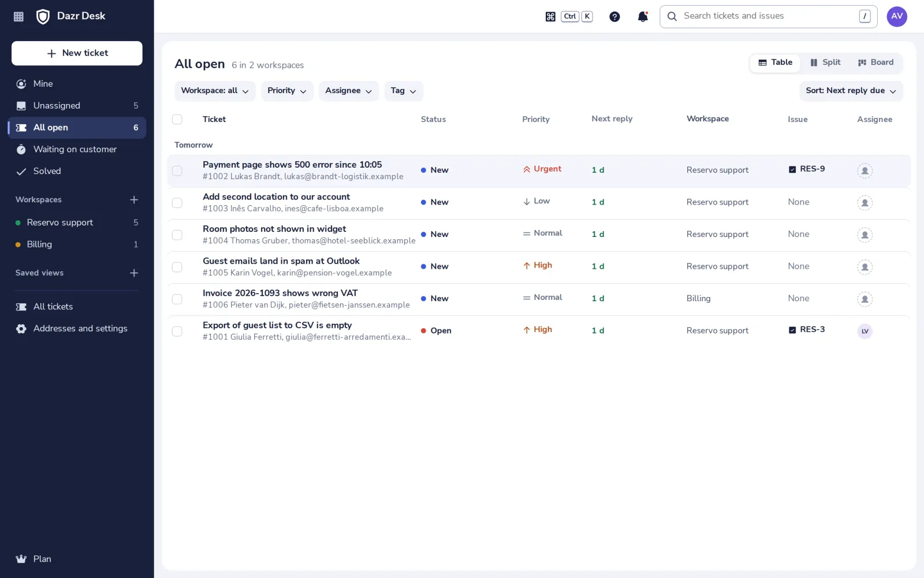Click unassigned avatar on Invoice 2026-1093 row
924x578 pixels.
[x=865, y=299]
